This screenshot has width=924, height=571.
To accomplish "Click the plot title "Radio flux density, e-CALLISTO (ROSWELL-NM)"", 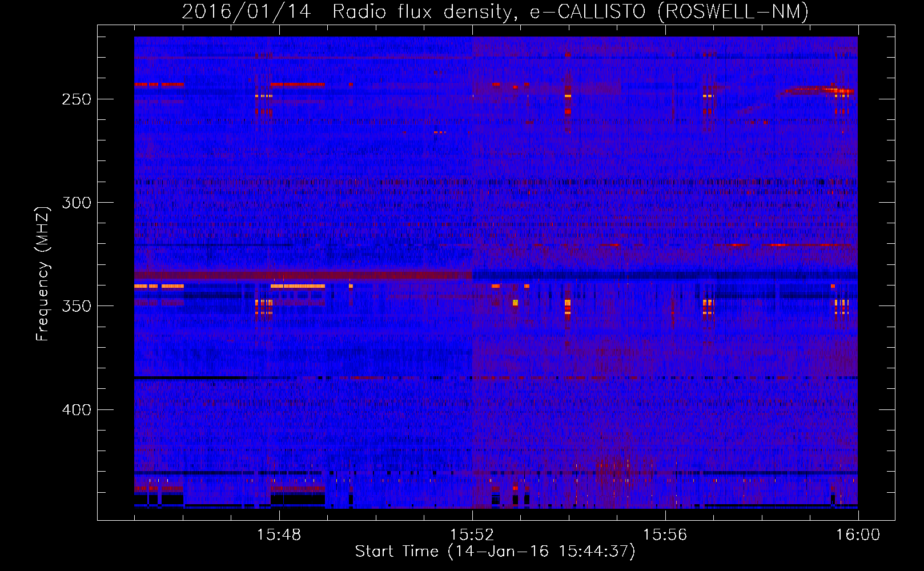I will [571, 11].
